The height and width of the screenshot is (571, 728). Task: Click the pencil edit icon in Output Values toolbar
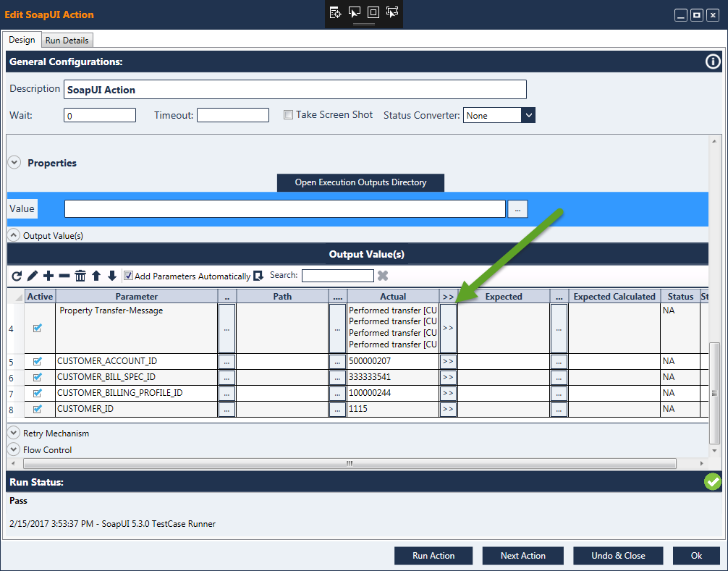click(x=33, y=276)
